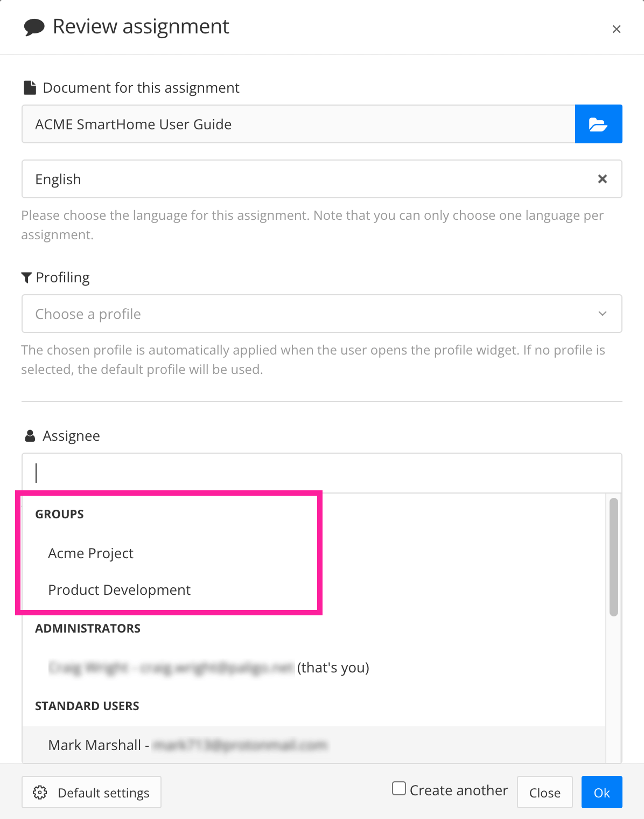Enable the Create another checkbox
Image resolution: width=644 pixels, height=819 pixels.
coord(398,789)
